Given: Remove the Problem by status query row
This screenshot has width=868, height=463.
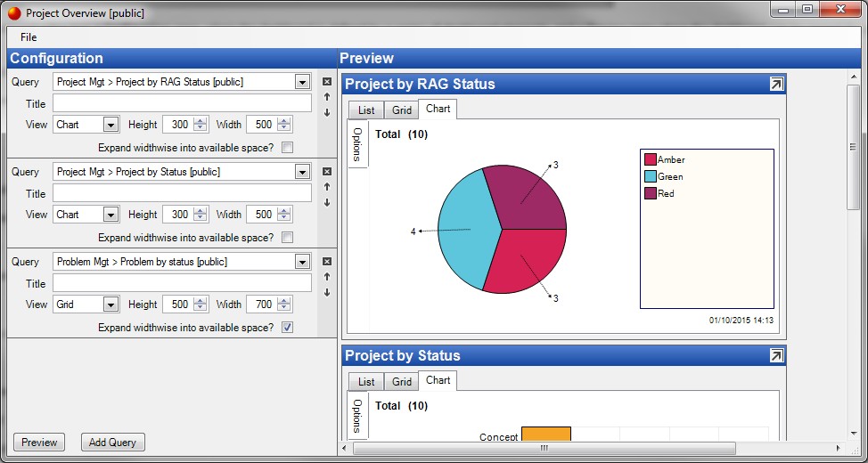Looking at the screenshot, I should [326, 262].
